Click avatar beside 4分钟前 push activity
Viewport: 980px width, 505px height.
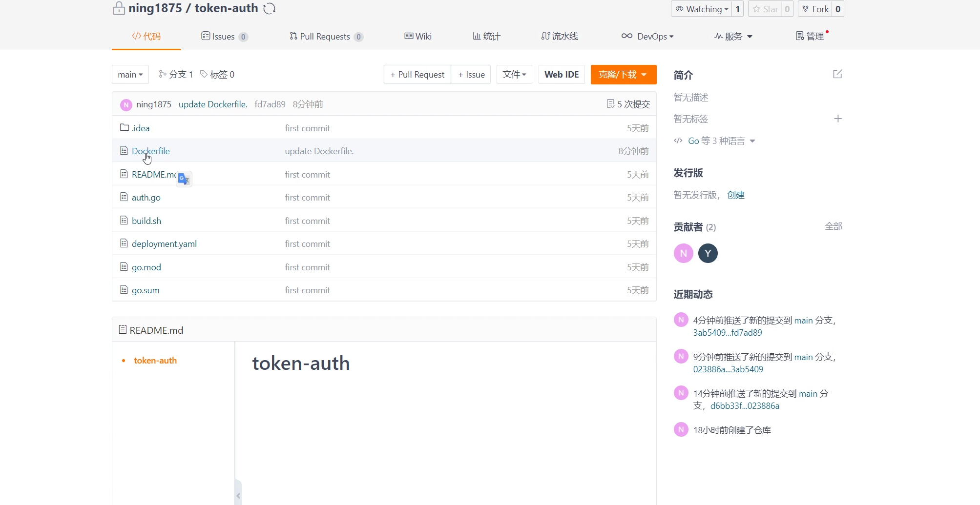(x=681, y=320)
